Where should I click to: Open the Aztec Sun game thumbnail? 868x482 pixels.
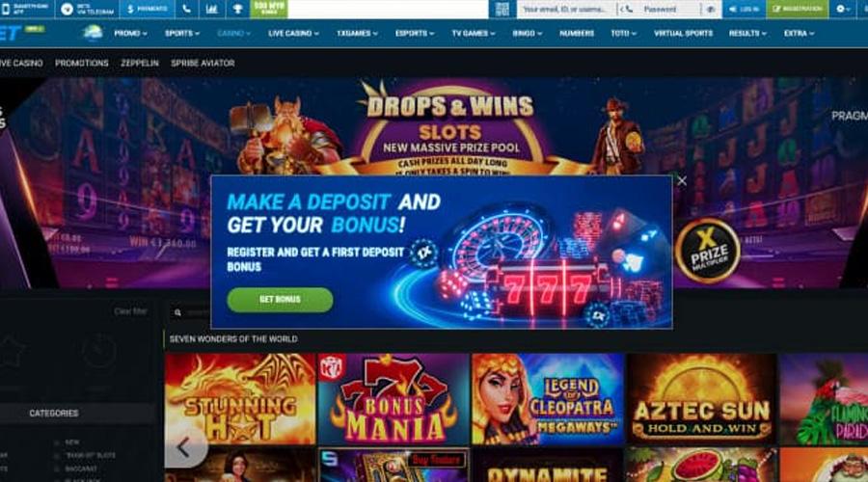(701, 398)
